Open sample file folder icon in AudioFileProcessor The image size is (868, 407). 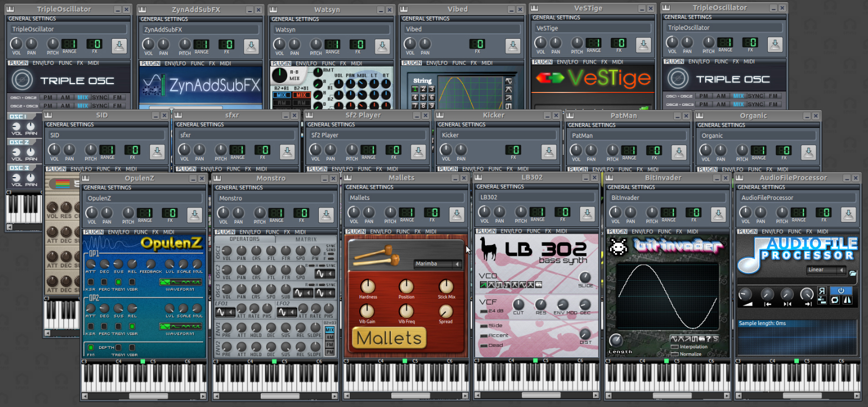pos(853,273)
